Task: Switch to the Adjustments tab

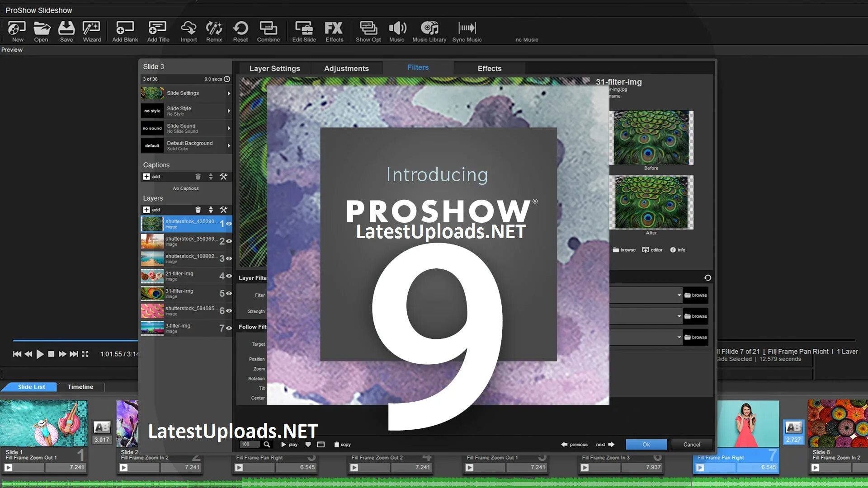Action: 346,68
